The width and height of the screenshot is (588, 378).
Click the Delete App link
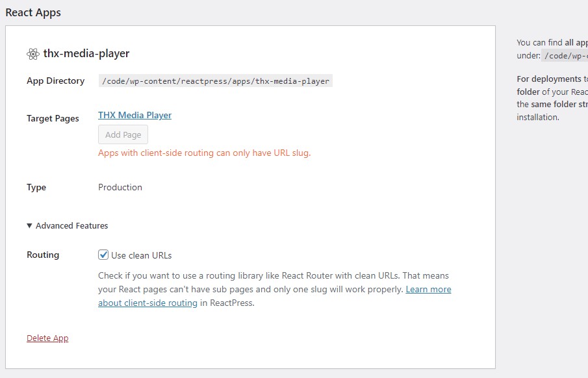coord(47,338)
